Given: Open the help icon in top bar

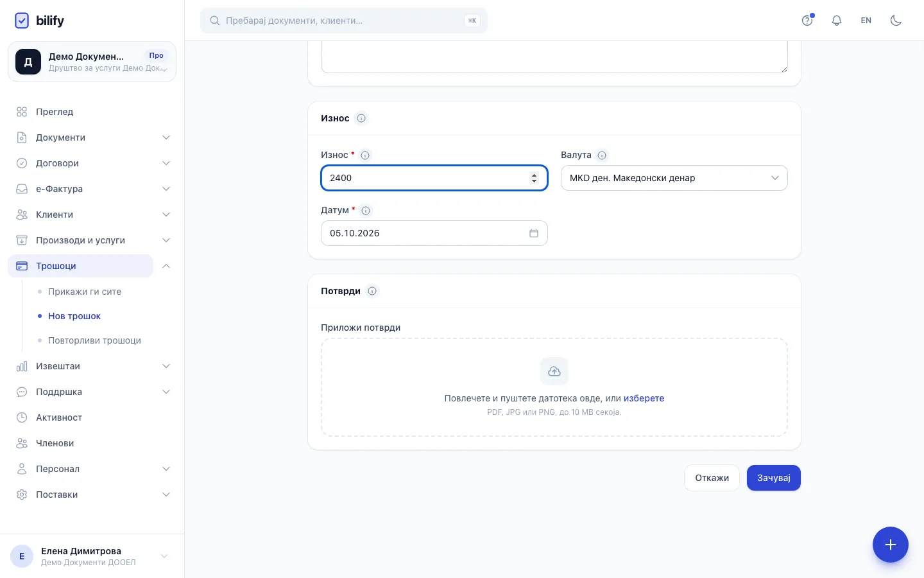Looking at the screenshot, I should click(x=807, y=21).
